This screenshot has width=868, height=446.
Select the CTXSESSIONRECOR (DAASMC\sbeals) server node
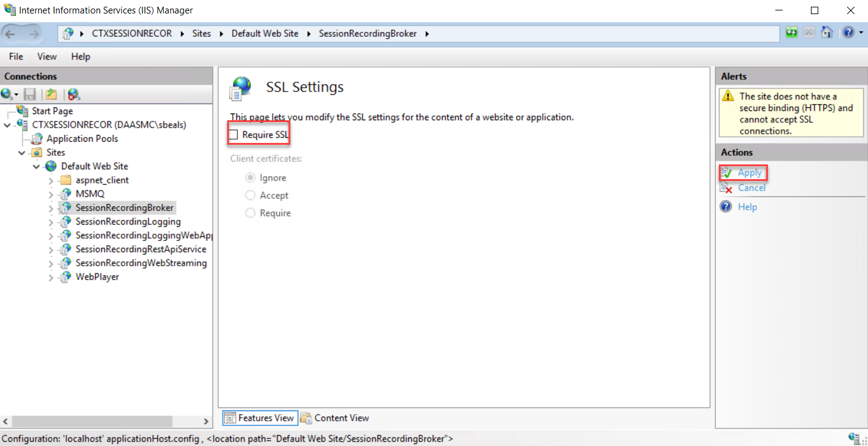pos(109,125)
